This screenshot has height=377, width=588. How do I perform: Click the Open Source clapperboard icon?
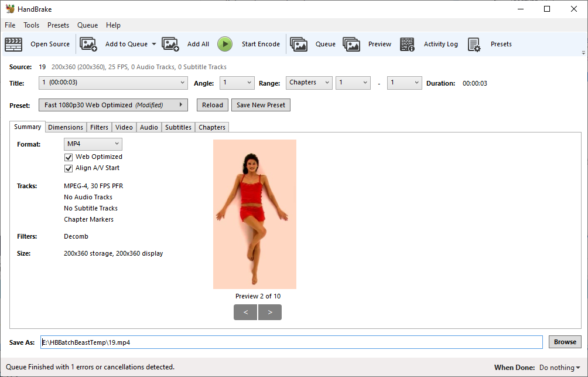13,45
